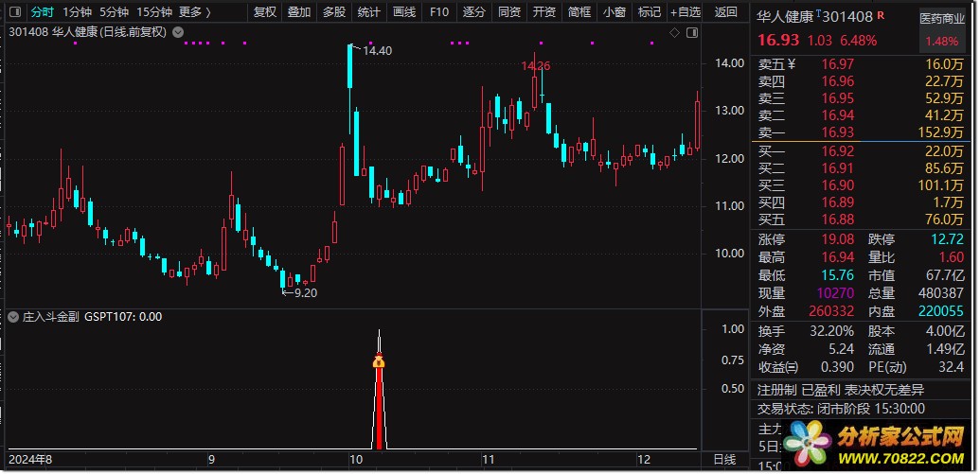
Task: Click the sector change 1.48%
Action: [x=942, y=42]
